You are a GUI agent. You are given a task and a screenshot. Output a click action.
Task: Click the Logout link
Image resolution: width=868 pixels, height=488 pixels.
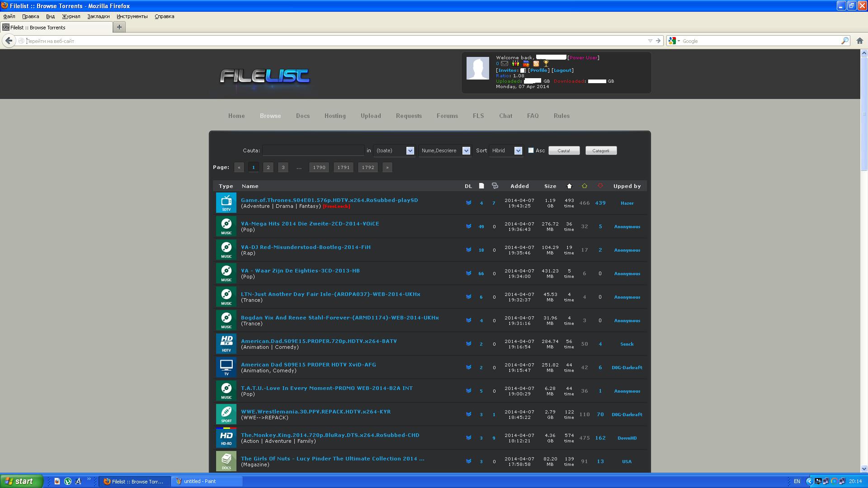pyautogui.click(x=562, y=70)
